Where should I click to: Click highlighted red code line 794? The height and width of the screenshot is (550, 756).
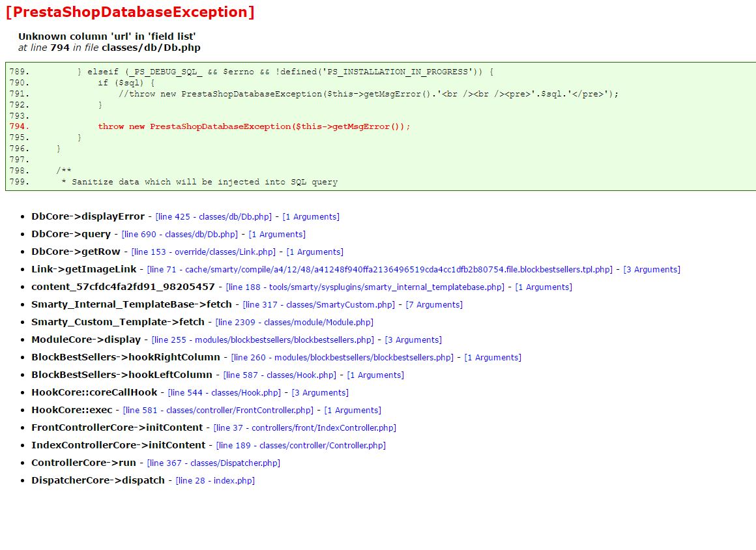(x=254, y=127)
